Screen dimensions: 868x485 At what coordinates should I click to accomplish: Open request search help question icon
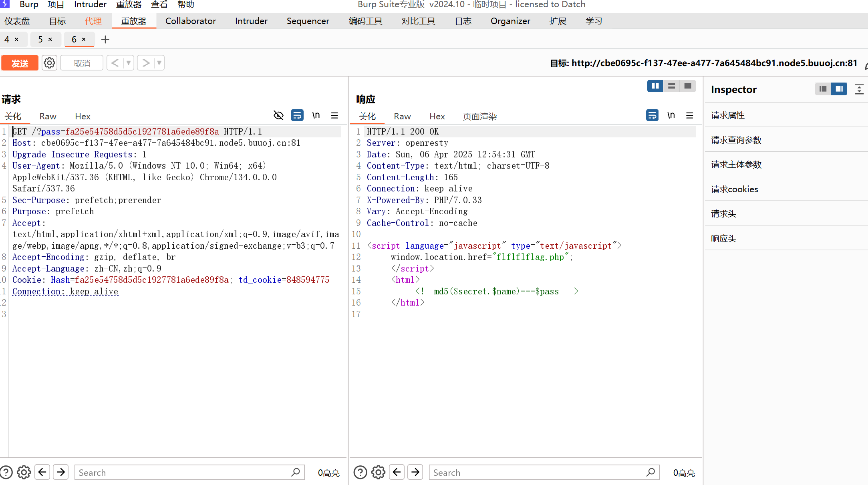pos(6,473)
